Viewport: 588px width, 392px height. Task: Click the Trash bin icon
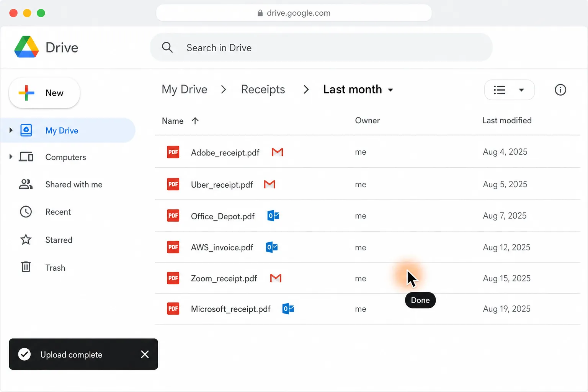[x=26, y=267]
